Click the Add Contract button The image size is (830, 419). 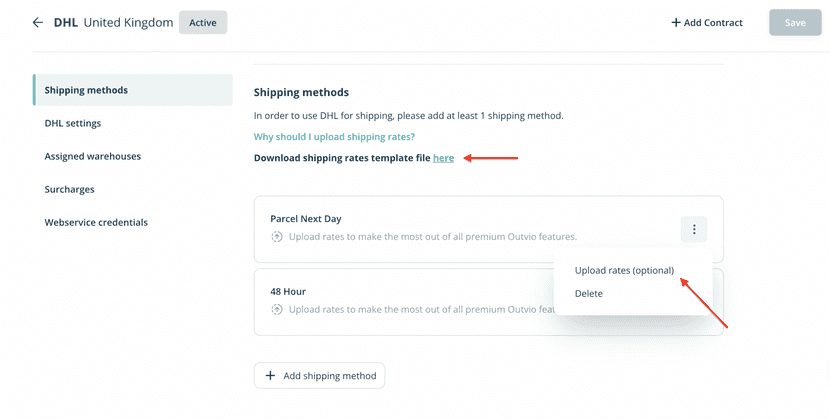[707, 22]
